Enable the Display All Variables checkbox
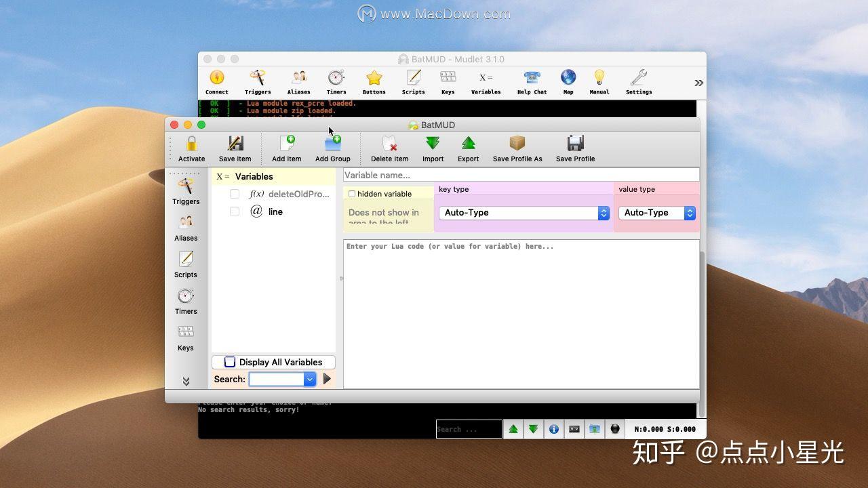The width and height of the screenshot is (868, 488). (230, 362)
